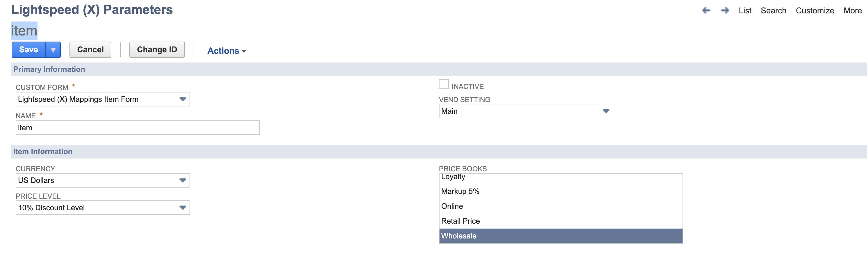868x253 pixels.
Task: Click inside the Name text field
Action: pos(135,128)
